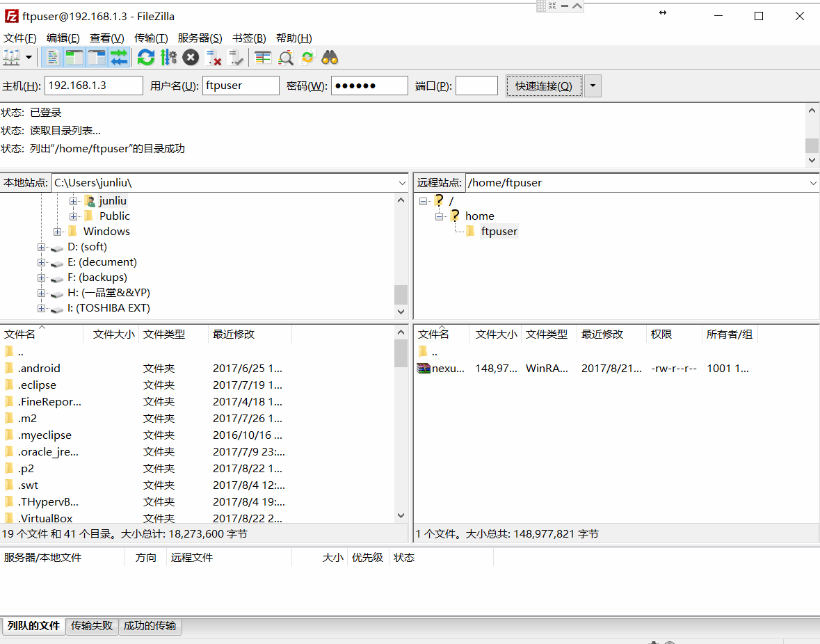Toggle message log display
The width and height of the screenshot is (820, 644).
52,58
